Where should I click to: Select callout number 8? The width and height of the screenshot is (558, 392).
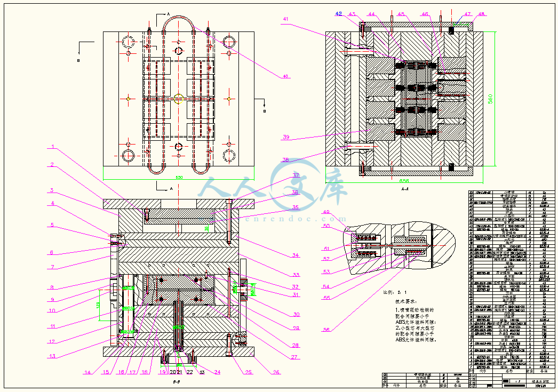pos(52,287)
